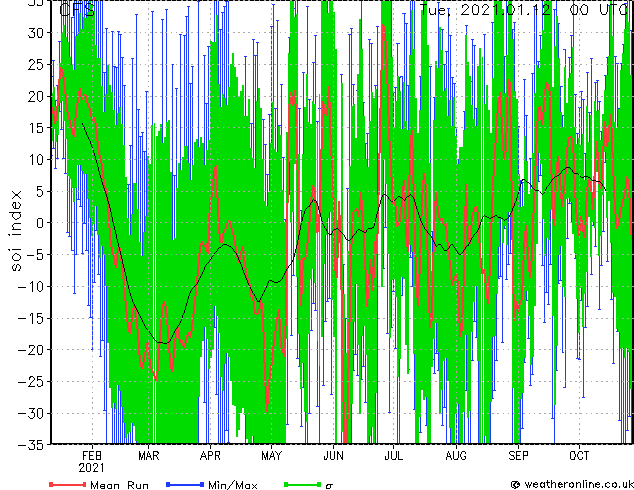This screenshot has height=490, width=634.
Task: Click the -30 y-axis value
Action: pos(32,413)
